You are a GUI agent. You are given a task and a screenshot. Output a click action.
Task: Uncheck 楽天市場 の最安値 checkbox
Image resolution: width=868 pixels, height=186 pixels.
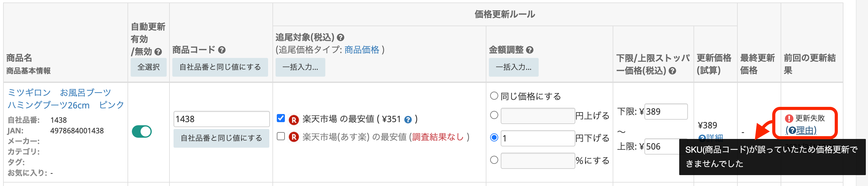281,118
